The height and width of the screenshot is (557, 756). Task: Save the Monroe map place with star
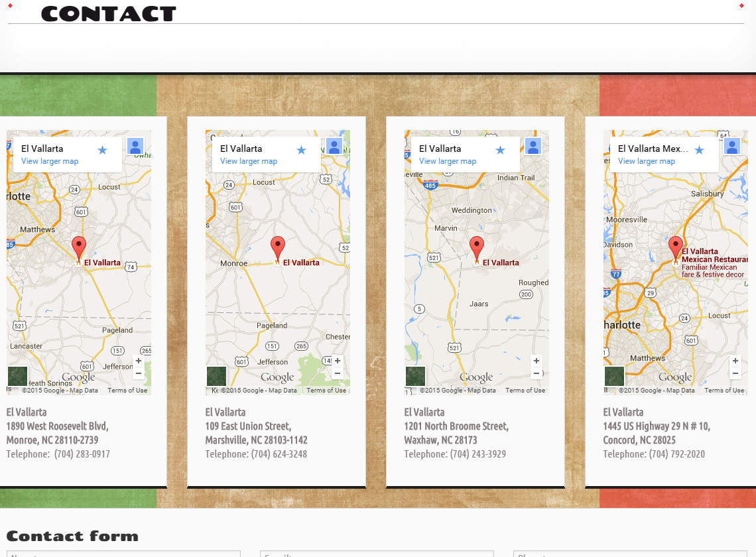pyautogui.click(x=102, y=150)
